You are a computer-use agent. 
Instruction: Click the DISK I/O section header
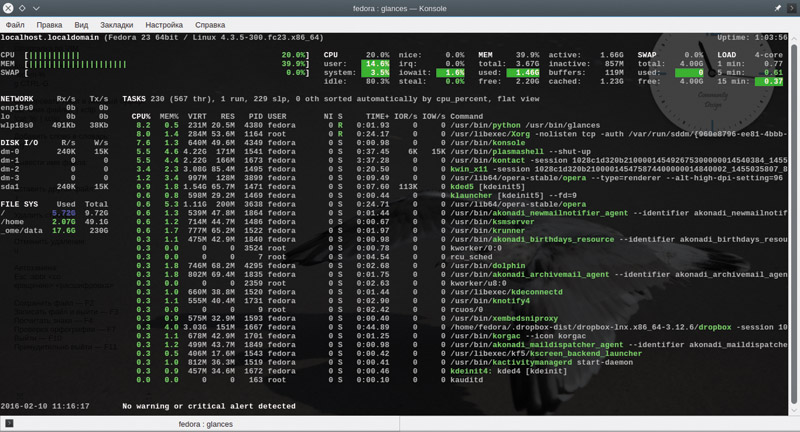(x=19, y=142)
